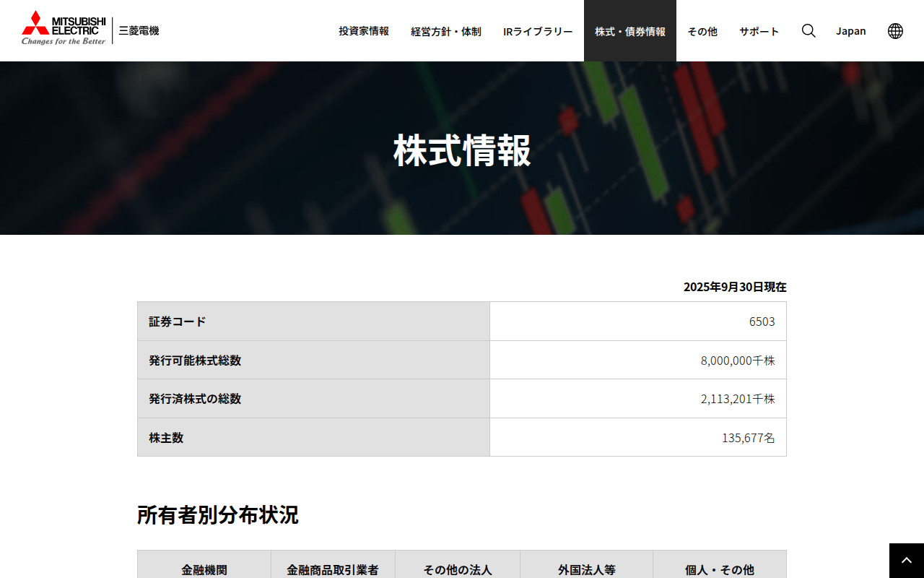The image size is (924, 578).
Task: Select the 株式・債券情報 menu item
Action: point(630,31)
